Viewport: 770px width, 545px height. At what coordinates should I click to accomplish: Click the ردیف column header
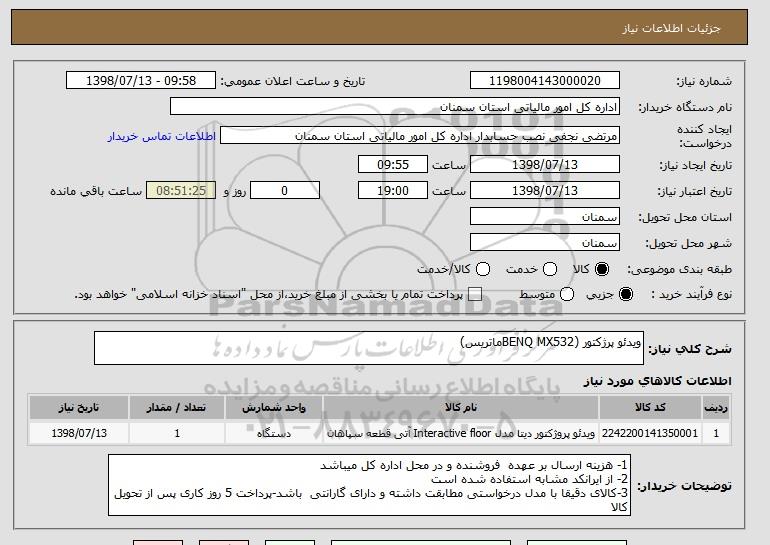(x=716, y=408)
